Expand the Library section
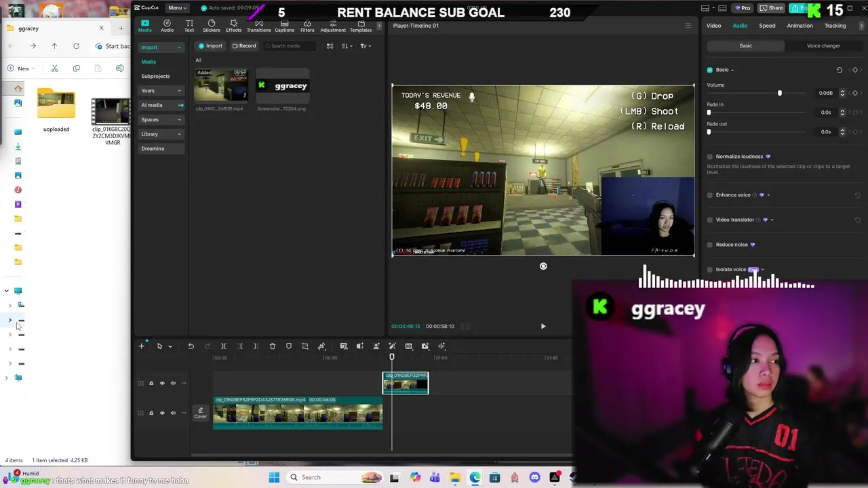The width and height of the screenshot is (868, 488). point(180,134)
